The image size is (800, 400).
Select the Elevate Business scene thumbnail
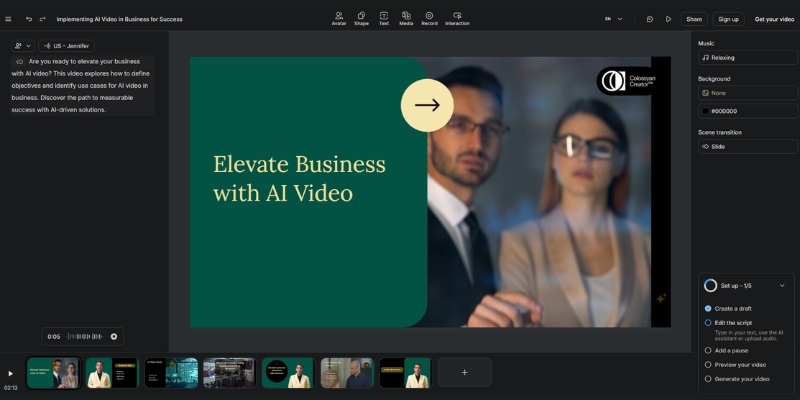click(54, 373)
